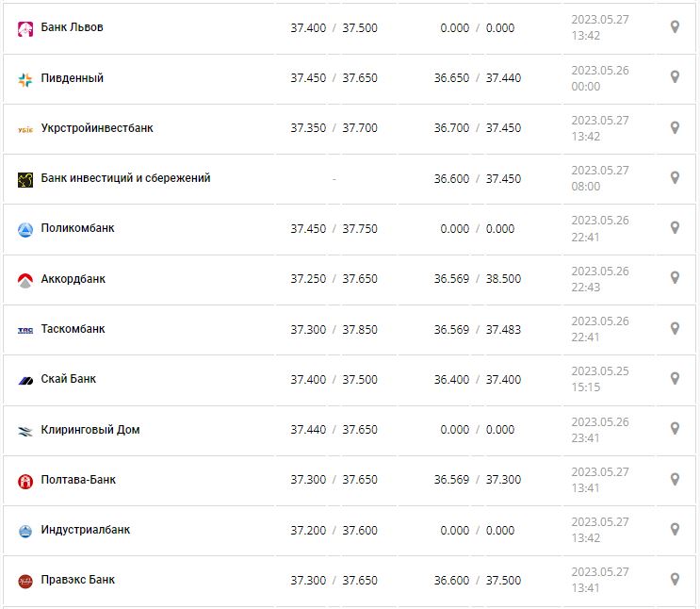Click the Клиринговый Дом logo
Image resolution: width=700 pixels, height=609 pixels.
[x=25, y=431]
